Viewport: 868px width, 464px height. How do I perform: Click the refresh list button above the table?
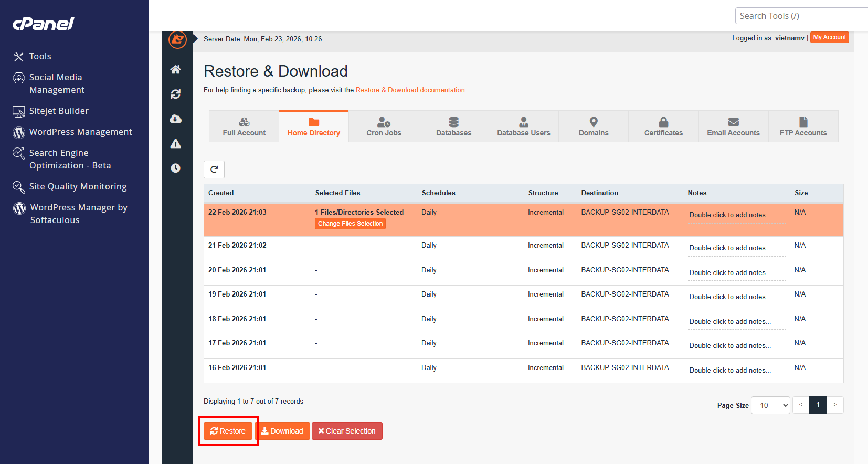[214, 170]
